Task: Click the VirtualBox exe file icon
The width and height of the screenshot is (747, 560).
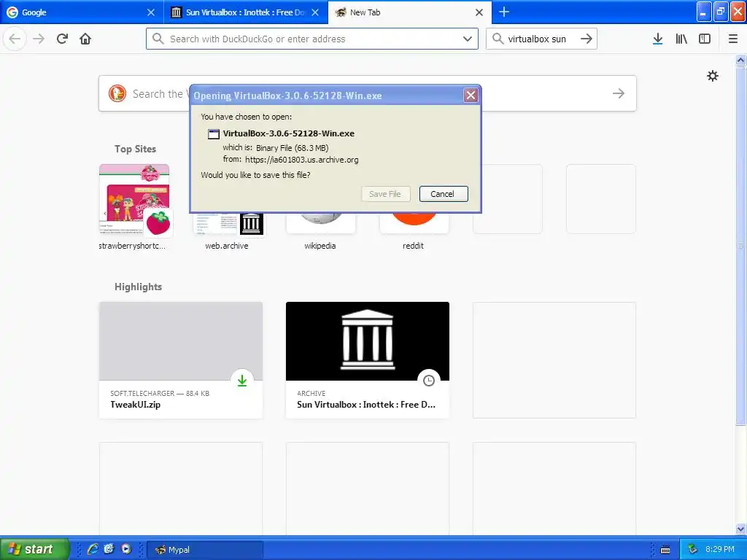Action: click(x=214, y=134)
